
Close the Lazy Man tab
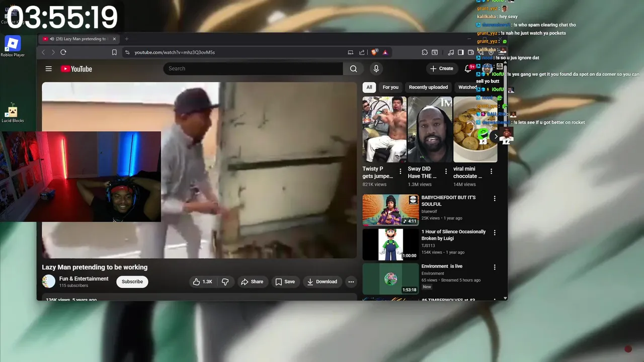click(x=114, y=39)
